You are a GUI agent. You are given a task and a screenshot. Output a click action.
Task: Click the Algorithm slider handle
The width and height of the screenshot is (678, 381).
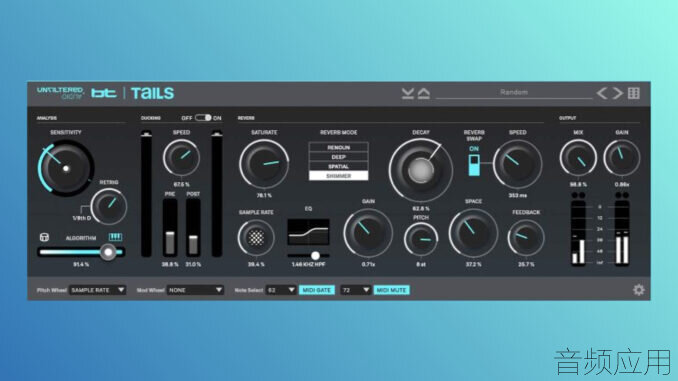[x=108, y=252]
